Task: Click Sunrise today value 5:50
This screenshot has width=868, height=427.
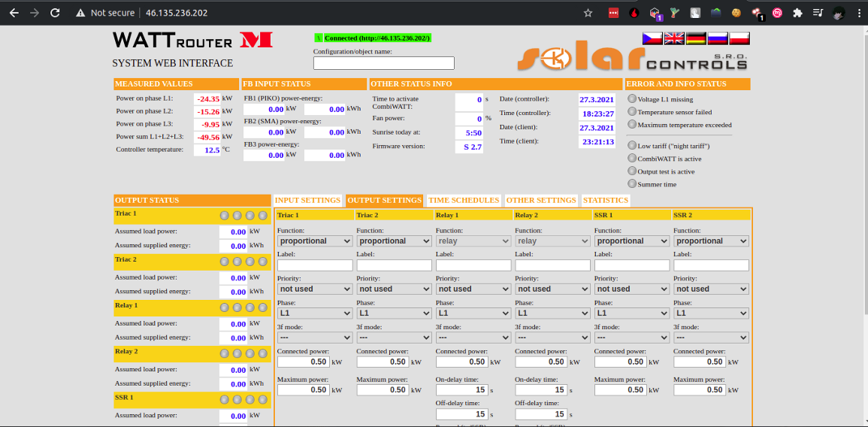Action: (470, 133)
